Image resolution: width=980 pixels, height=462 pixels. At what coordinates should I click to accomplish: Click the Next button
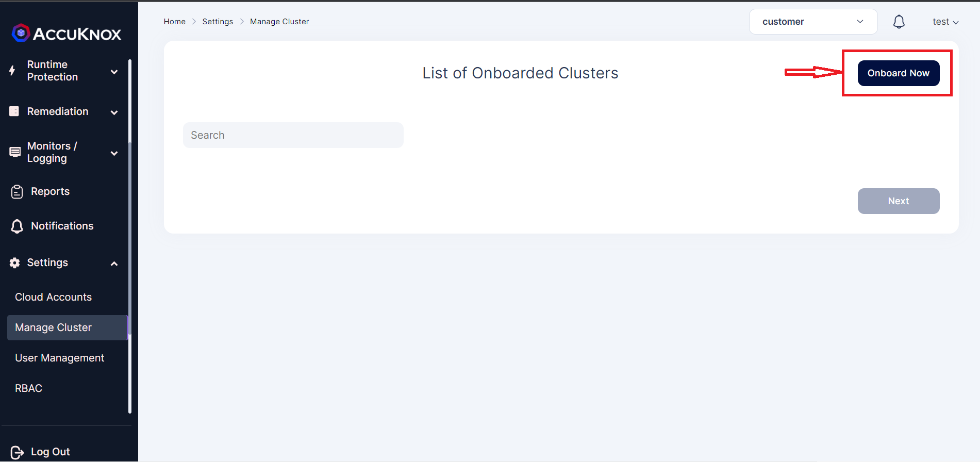898,201
